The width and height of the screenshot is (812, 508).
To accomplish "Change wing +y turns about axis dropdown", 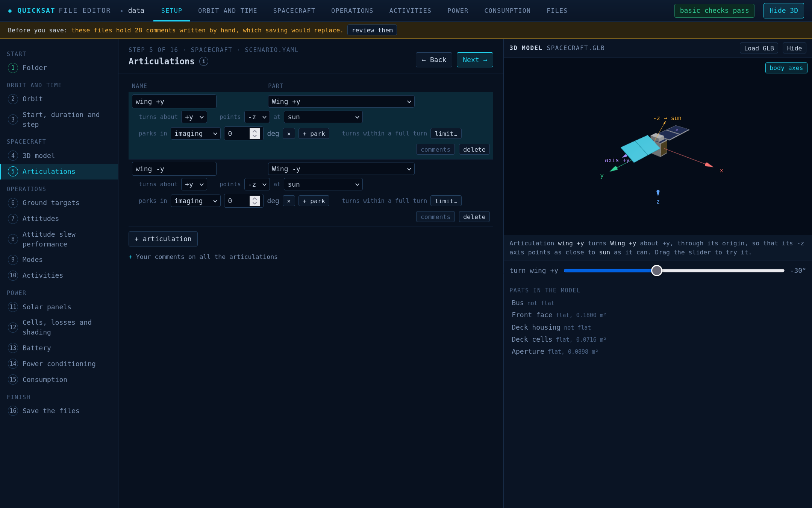I will [194, 117].
